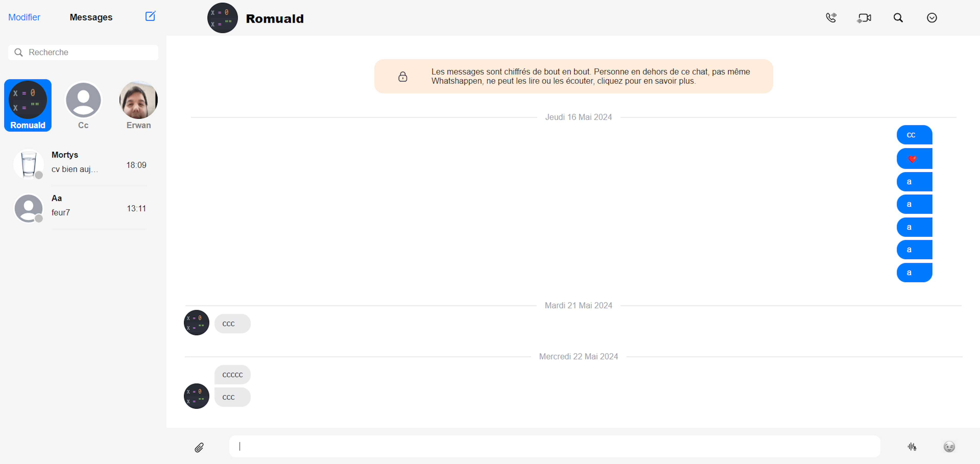
Task: Open the Aa conversation
Action: (x=80, y=208)
